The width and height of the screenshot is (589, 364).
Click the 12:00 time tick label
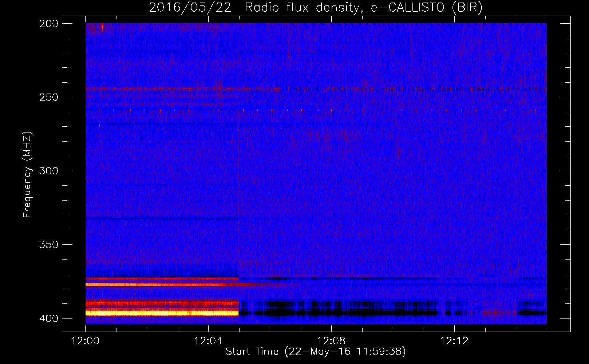coord(86,341)
